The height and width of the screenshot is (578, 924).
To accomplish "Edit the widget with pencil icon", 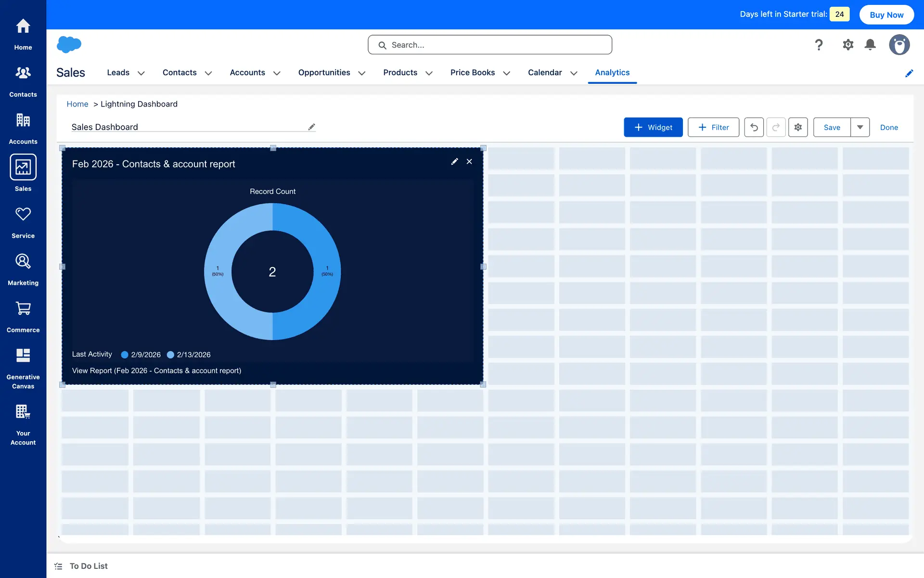I will click(454, 162).
